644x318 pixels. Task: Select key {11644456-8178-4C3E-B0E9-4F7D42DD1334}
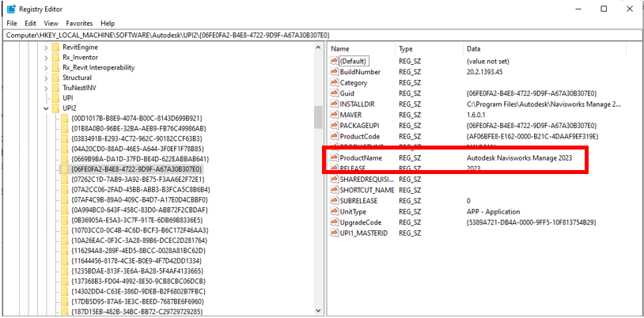(137, 261)
